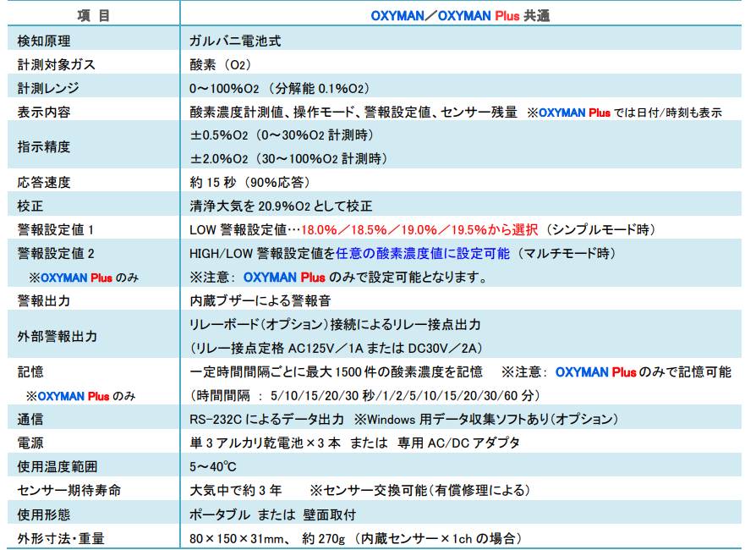Screen dimensions: 756x550
Task: Click the value '単 3 アルカリ乾電池×3 本'
Action: pos(265,443)
